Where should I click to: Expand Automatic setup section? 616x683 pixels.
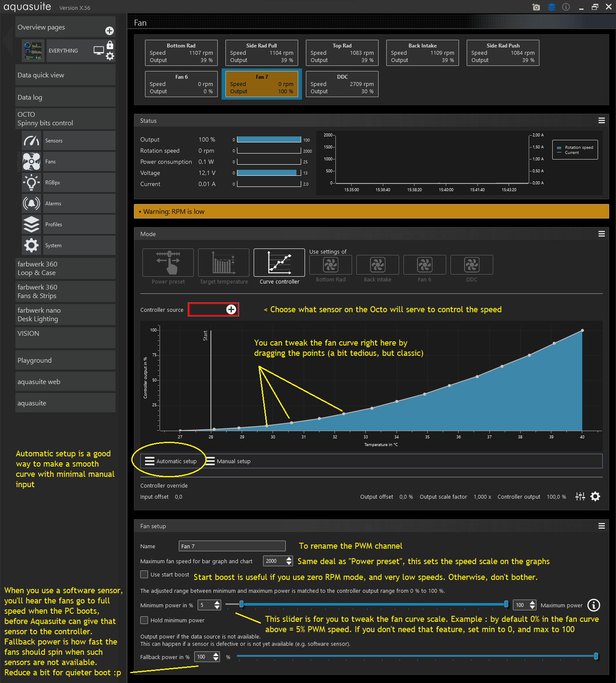point(171,461)
